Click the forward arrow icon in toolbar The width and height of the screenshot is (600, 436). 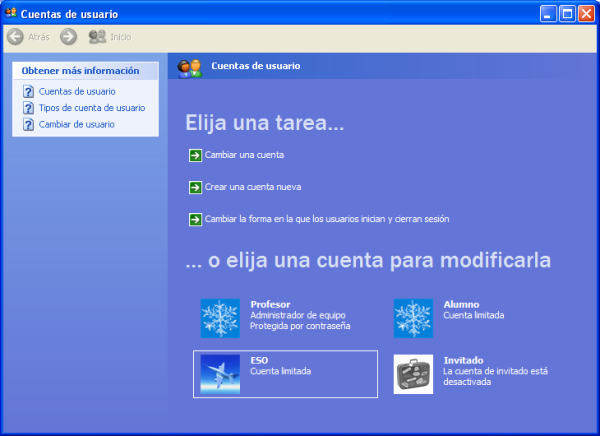pos(68,37)
